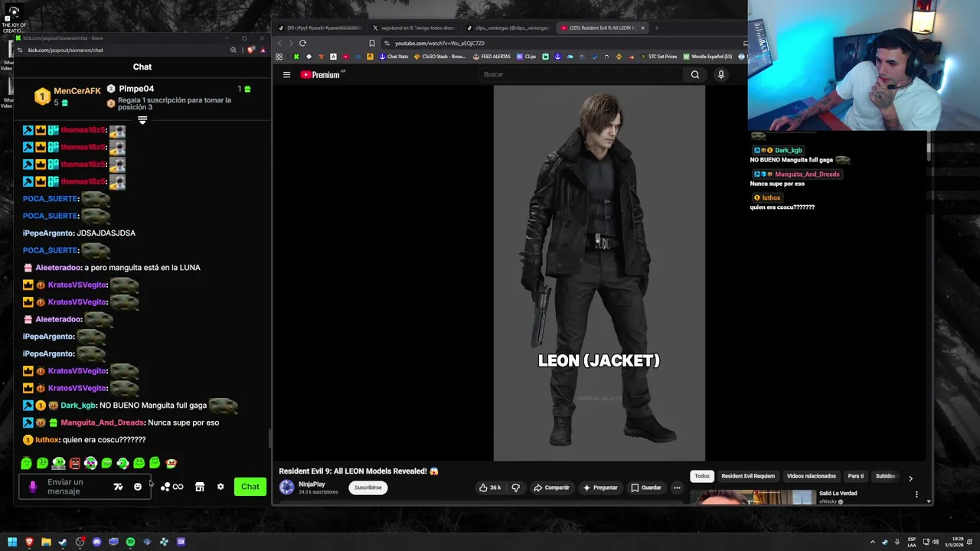Switch to the clips._vectorgas TikTok tab
Viewport: 980px width, 551px height.
(508, 28)
